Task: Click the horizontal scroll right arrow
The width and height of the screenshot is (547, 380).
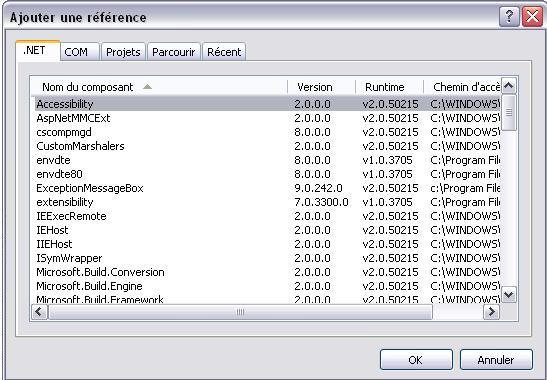Action: (492, 311)
